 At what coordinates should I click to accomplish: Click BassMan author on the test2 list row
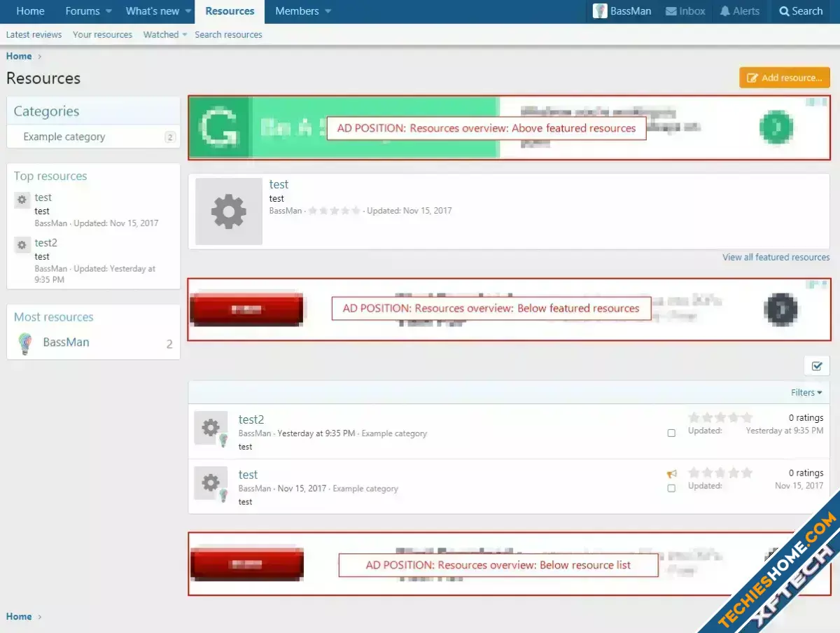pos(255,433)
